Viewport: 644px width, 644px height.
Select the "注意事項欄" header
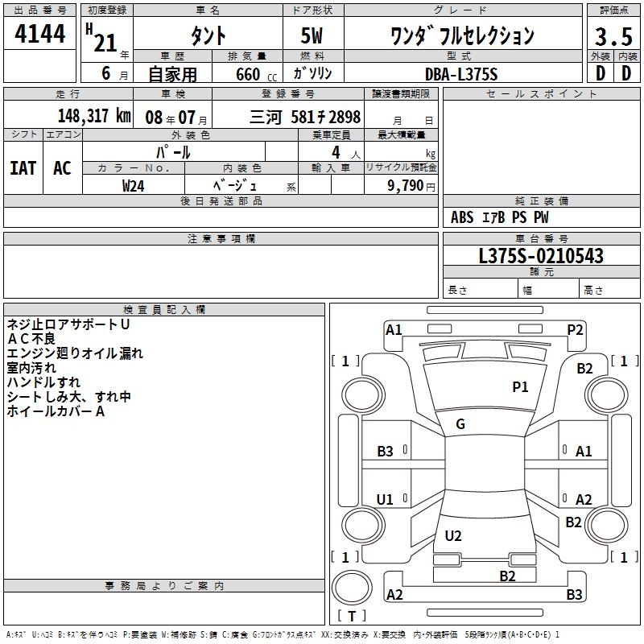[221, 238]
